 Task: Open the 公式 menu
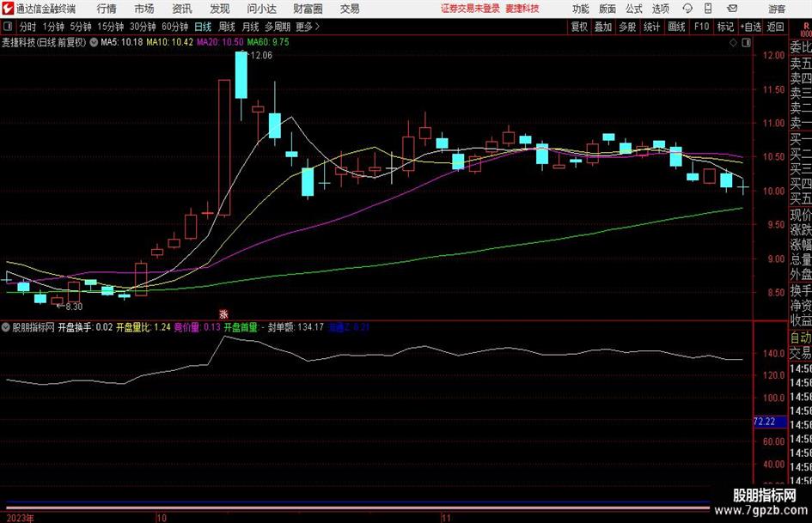633,9
